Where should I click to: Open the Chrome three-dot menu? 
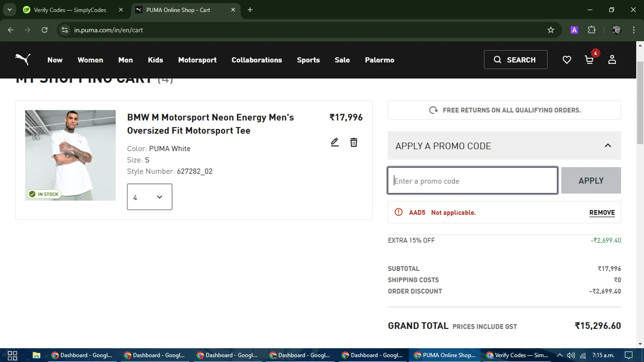tap(634, 30)
